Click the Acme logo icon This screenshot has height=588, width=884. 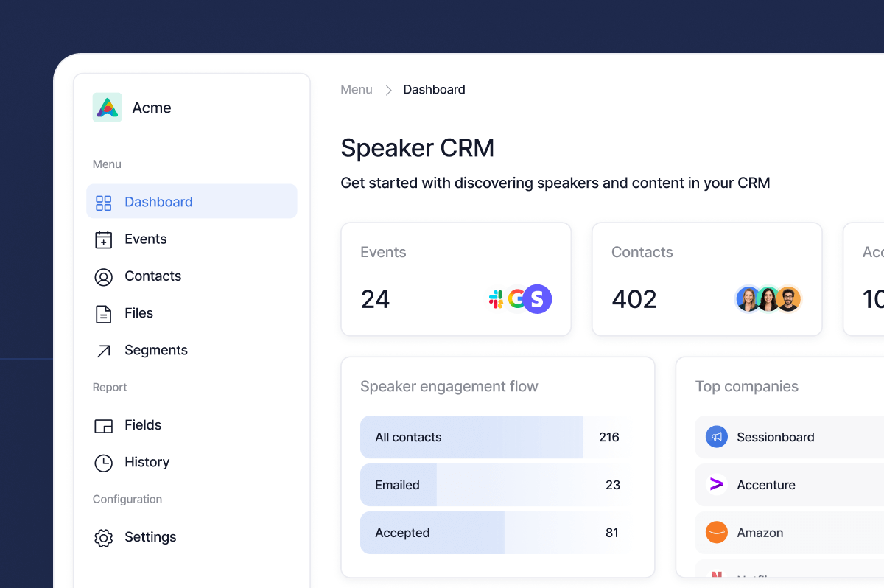click(x=108, y=108)
